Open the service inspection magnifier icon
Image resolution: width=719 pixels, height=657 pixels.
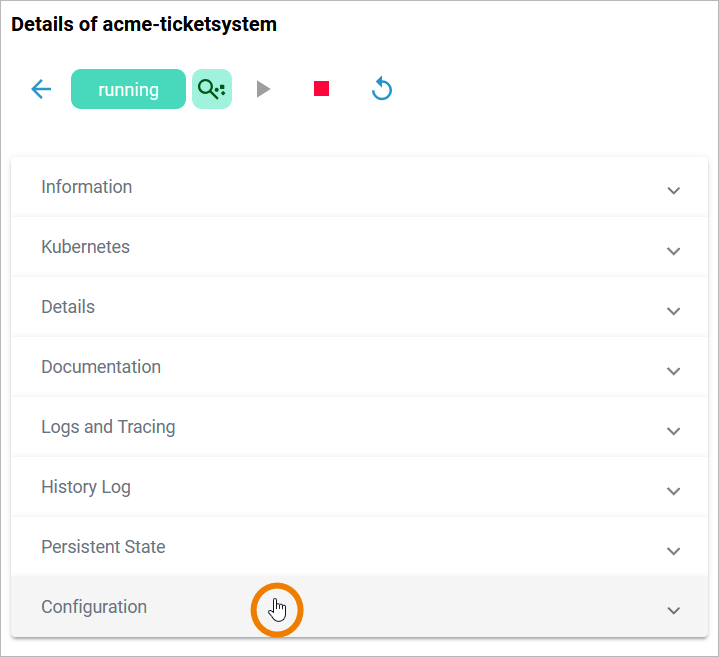(x=211, y=89)
